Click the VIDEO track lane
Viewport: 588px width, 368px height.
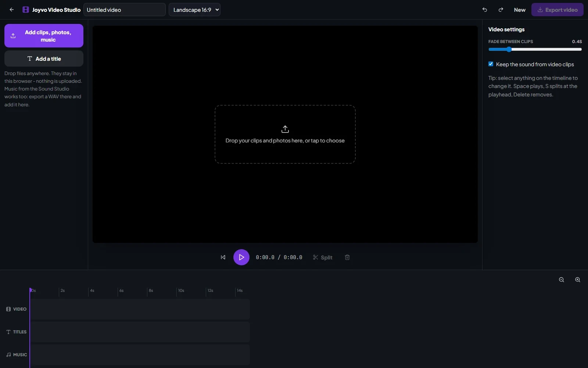tap(140, 309)
